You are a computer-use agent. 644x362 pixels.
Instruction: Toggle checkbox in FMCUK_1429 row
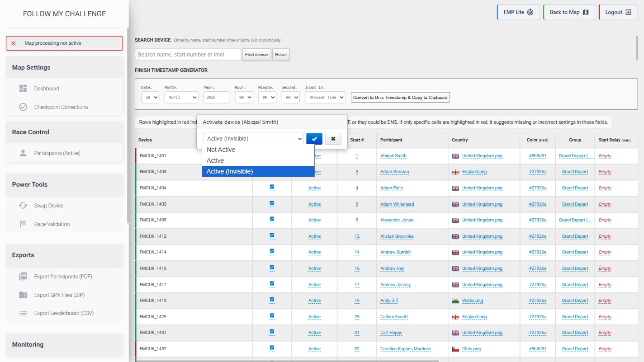(x=272, y=315)
